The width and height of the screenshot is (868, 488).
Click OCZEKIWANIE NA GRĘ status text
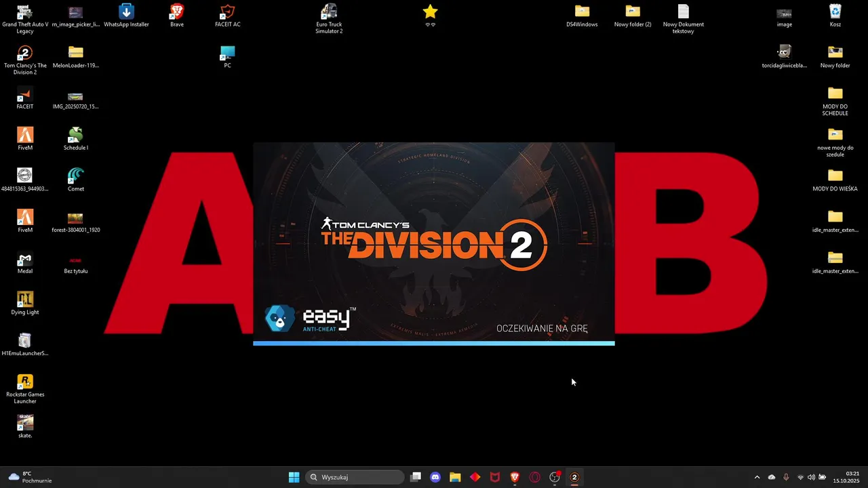tap(542, 329)
